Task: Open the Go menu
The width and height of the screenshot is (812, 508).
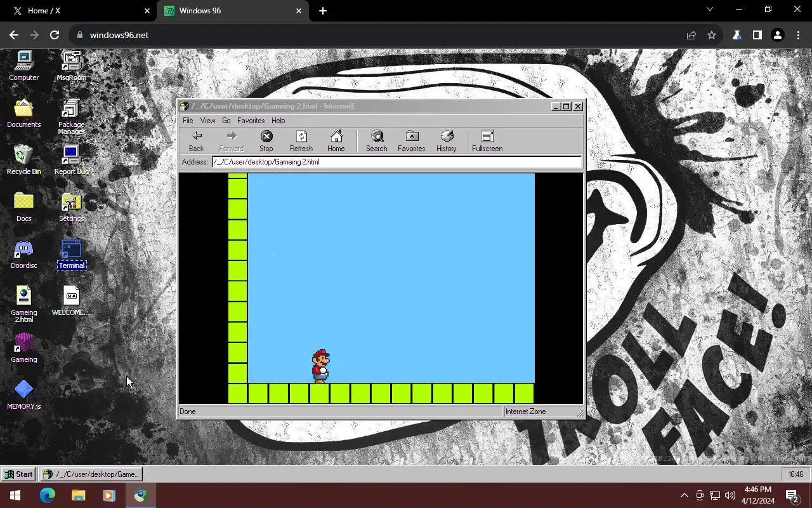Action: [x=226, y=121]
